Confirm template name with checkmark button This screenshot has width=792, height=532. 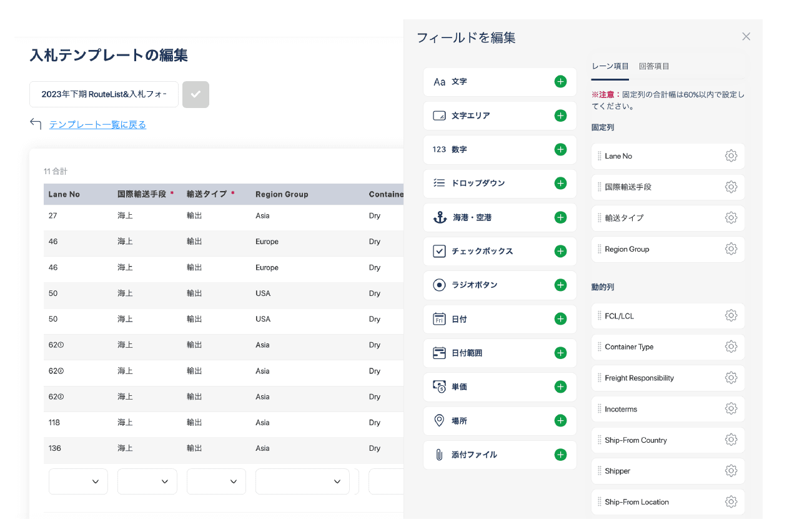coord(196,94)
